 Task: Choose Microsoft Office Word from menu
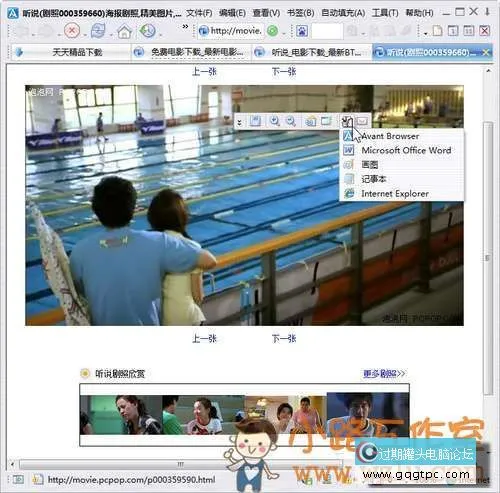tap(401, 150)
